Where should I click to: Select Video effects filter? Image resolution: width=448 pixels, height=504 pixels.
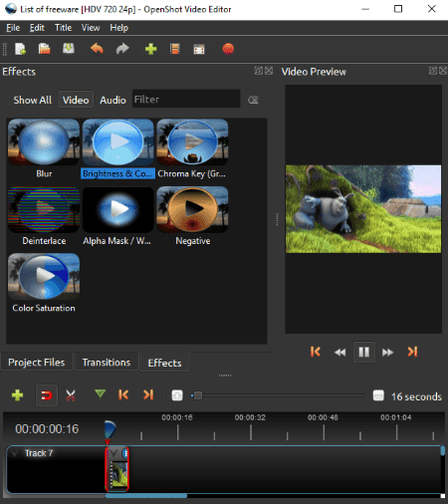pos(76,100)
